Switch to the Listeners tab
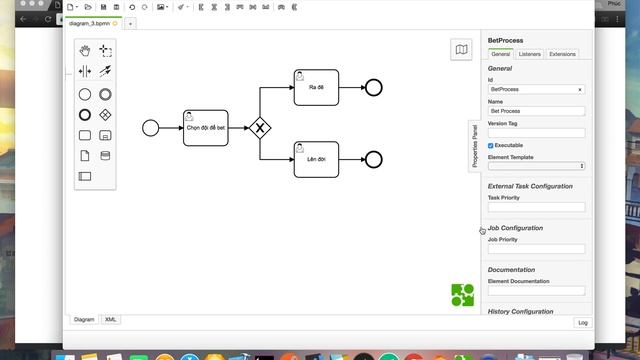 click(x=529, y=54)
